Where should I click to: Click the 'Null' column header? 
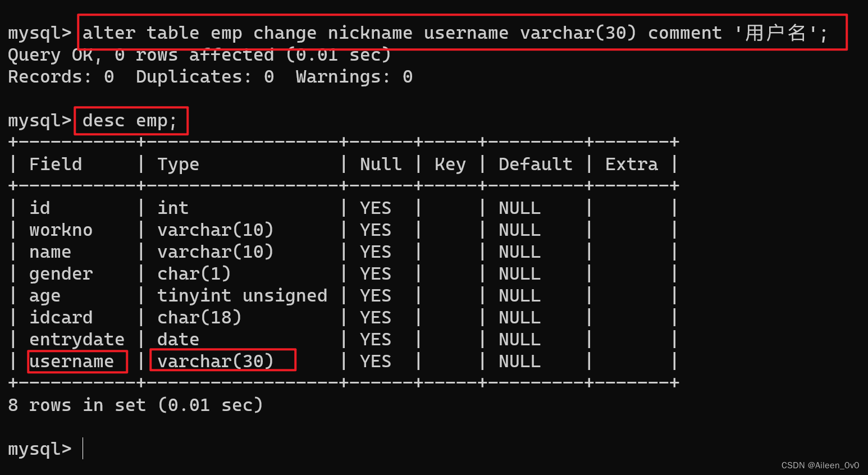381,164
